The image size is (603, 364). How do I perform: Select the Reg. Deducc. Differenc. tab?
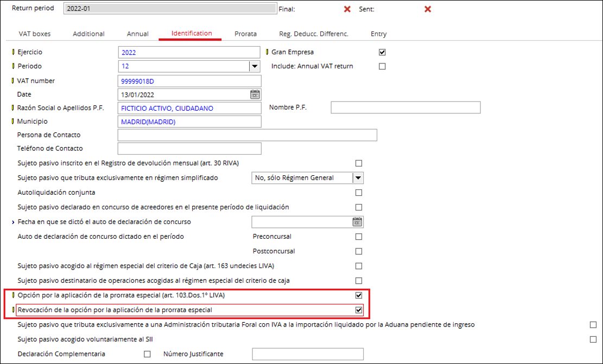313,34
